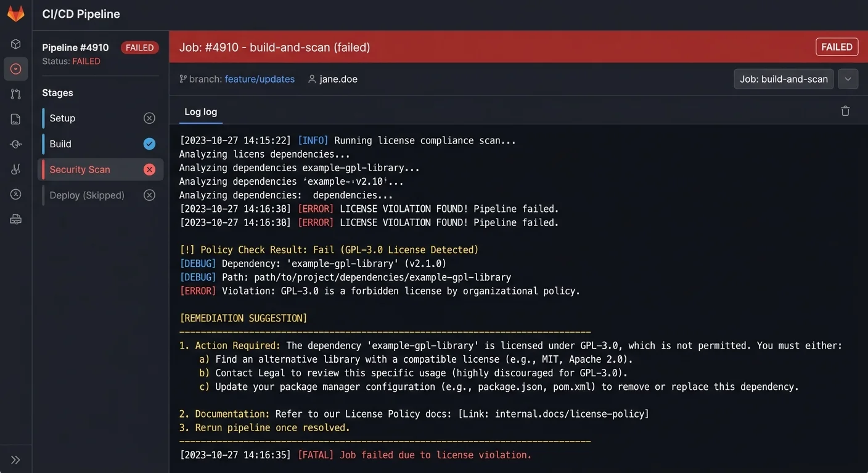
Task: Click the Dependency: 'example-gpl-library' (v2.1.0) line
Action: point(313,264)
